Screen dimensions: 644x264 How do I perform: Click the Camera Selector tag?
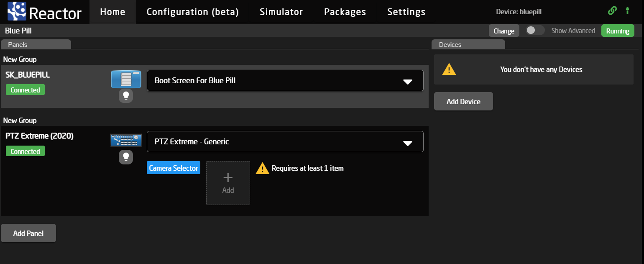(174, 168)
